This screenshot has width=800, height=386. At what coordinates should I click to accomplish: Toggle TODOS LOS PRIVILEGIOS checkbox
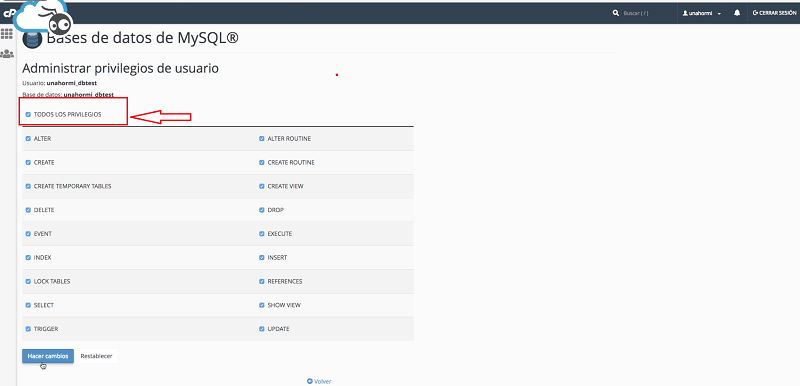29,115
